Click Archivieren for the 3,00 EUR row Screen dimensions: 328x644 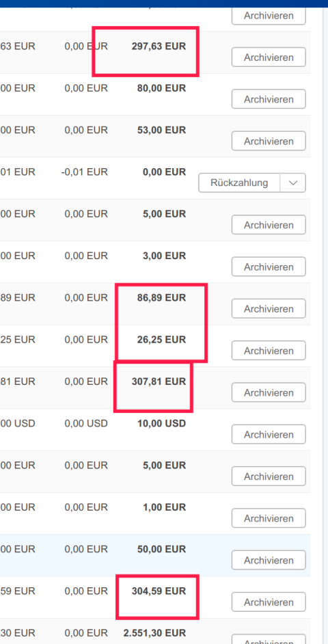[269, 267]
